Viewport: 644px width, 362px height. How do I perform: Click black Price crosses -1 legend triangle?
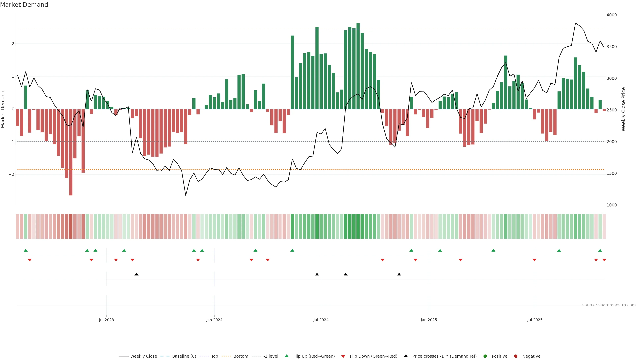pos(406,356)
